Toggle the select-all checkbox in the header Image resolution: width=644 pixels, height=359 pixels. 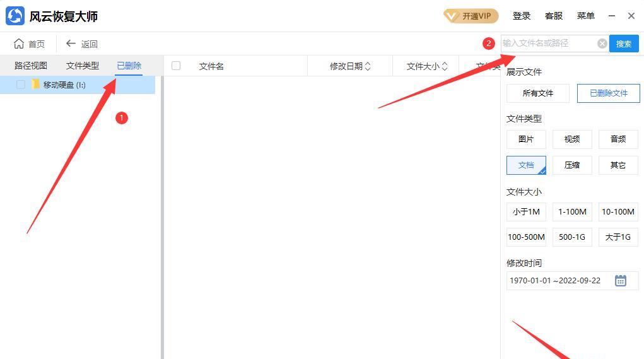[176, 66]
